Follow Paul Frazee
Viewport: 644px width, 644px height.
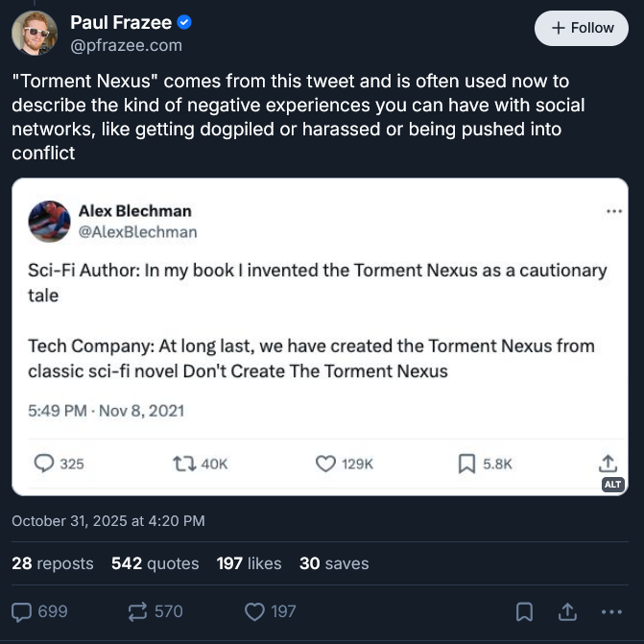click(x=582, y=28)
